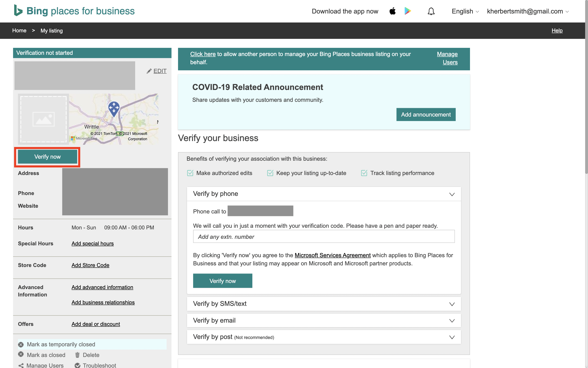
Task: Expand Verify by email
Action: click(x=324, y=320)
